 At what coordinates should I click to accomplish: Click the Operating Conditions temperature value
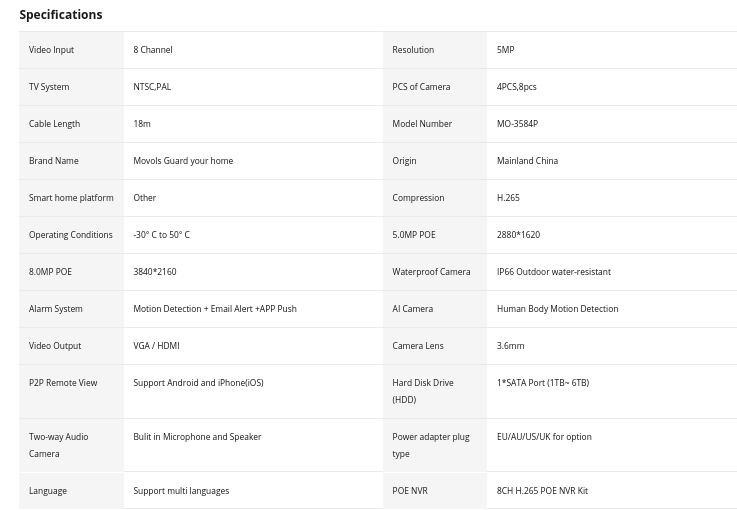161,235
